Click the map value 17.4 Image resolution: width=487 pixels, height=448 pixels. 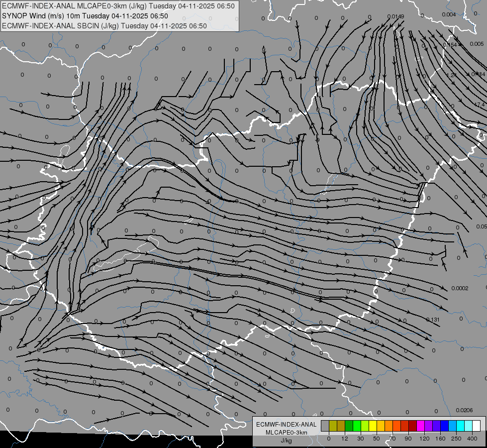[479, 105]
